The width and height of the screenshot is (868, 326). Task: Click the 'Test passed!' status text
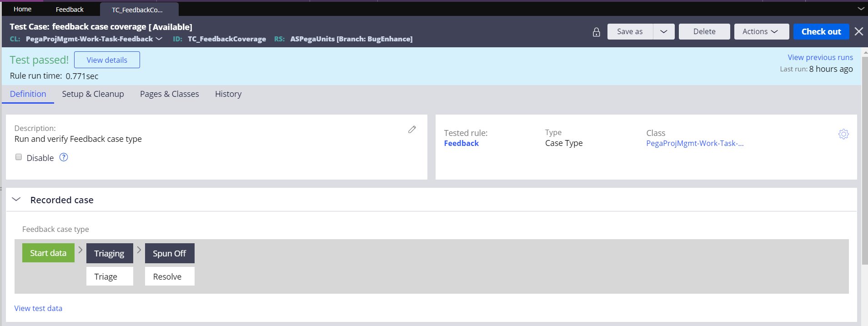[x=39, y=60]
